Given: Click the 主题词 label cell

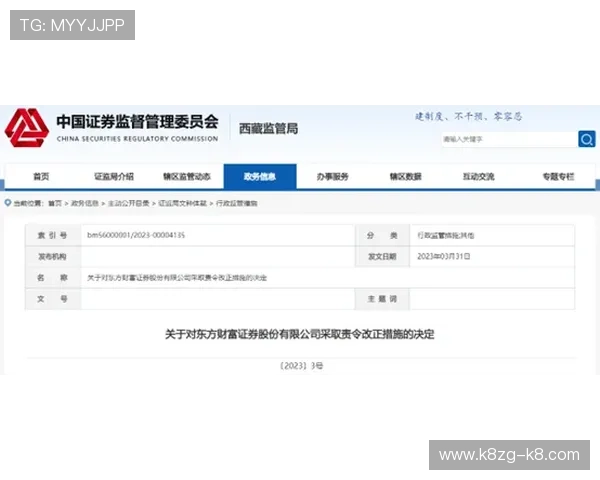Looking at the screenshot, I should pos(382,299).
